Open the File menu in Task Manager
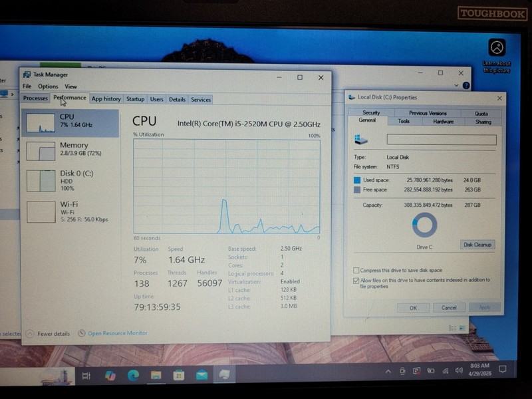The image size is (532, 399). tap(27, 86)
